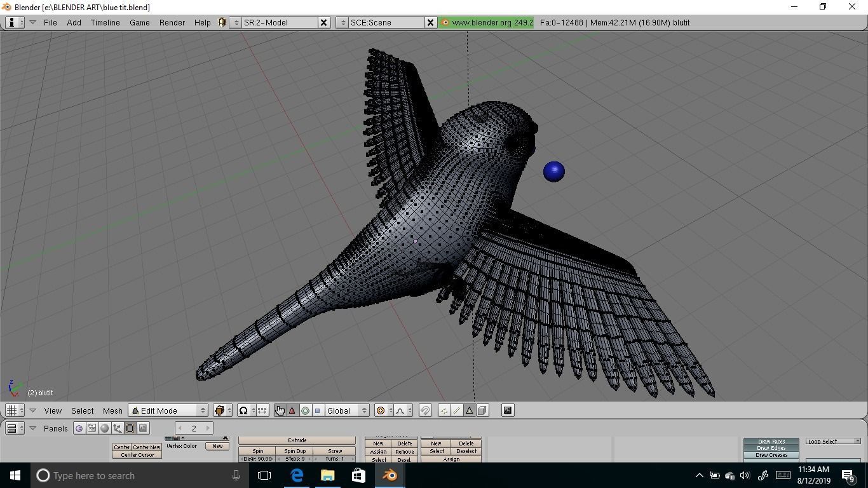
Task: Click the Spin Dup button
Action: pos(295,451)
